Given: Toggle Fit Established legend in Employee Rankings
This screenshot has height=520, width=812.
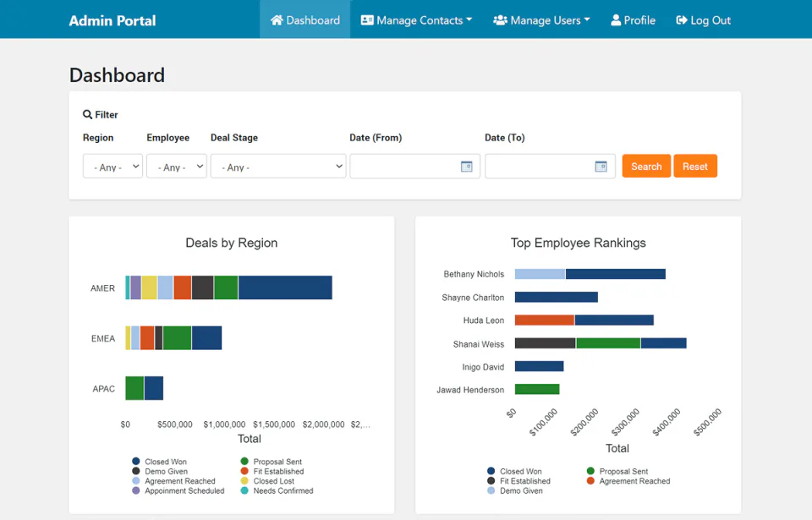Looking at the screenshot, I should pyautogui.click(x=518, y=481).
